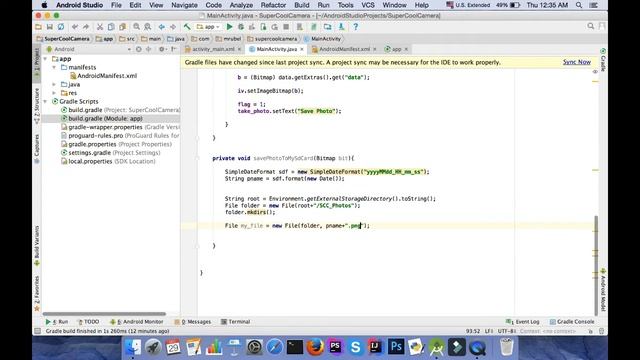The height and width of the screenshot is (360, 640).
Task: Open the Run tool window button
Action: point(57,322)
